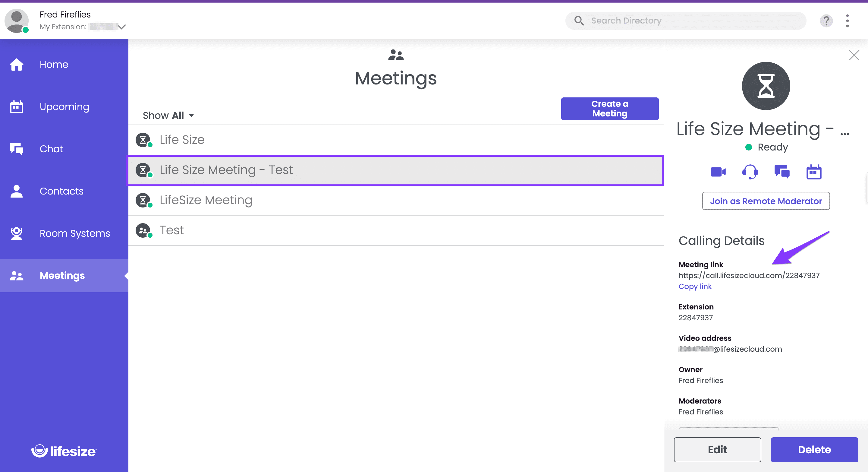The image size is (868, 472).
Task: Start video call with camera icon
Action: click(x=718, y=172)
